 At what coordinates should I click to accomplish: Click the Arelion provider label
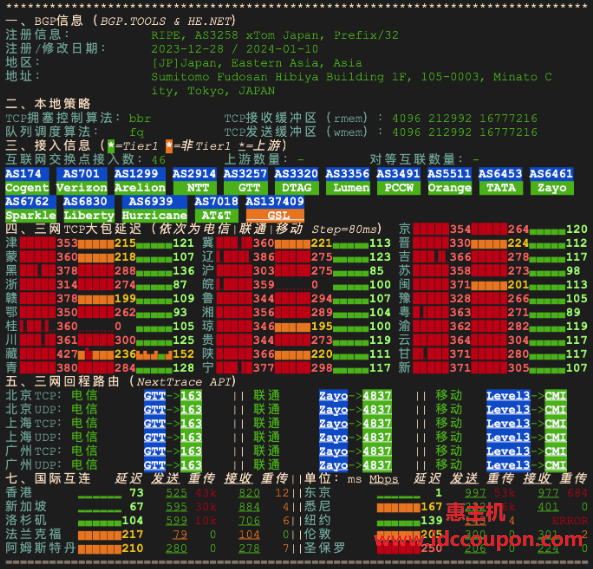pyautogui.click(x=140, y=188)
